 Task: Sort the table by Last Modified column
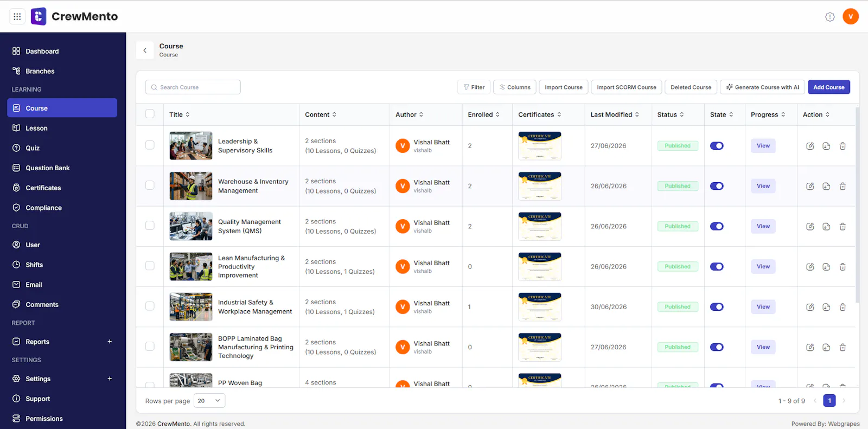[x=615, y=114]
